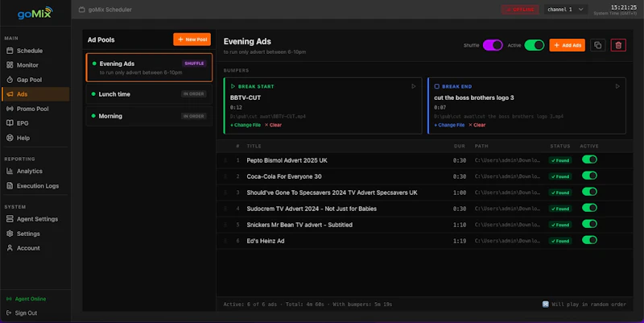Click the SHUFFLE badge on Evening Ads
Viewport: 644px width, 323px height.
[x=194, y=64]
